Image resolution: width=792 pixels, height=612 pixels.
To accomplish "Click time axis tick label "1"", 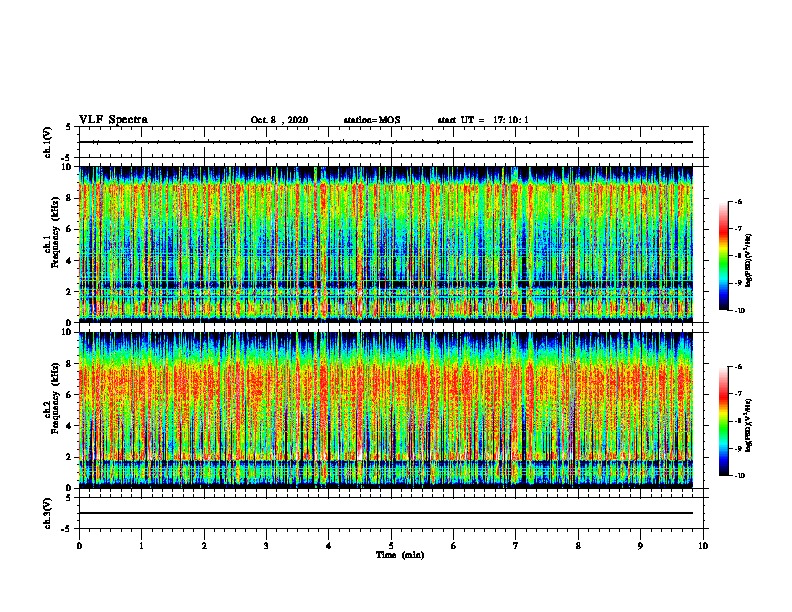I will (142, 546).
